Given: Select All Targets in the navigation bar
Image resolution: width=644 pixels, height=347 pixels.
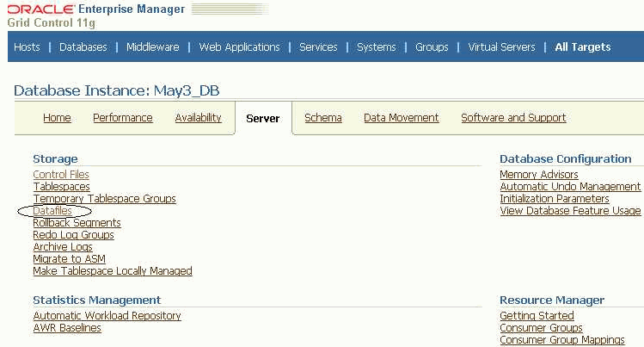Looking at the screenshot, I should 582,46.
